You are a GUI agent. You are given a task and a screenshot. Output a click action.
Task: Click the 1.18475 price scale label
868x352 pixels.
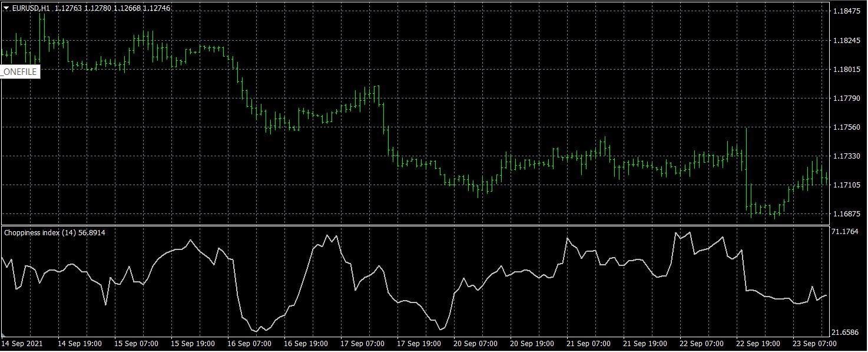(847, 11)
